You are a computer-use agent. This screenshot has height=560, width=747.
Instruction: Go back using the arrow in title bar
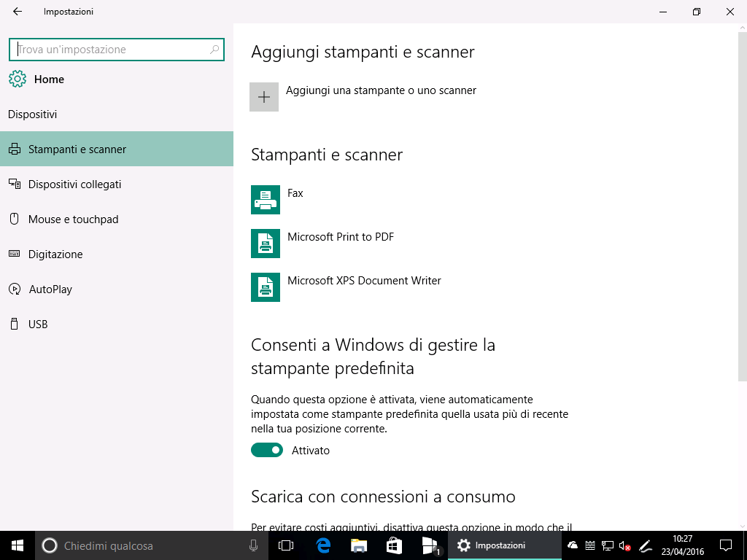coord(18,12)
